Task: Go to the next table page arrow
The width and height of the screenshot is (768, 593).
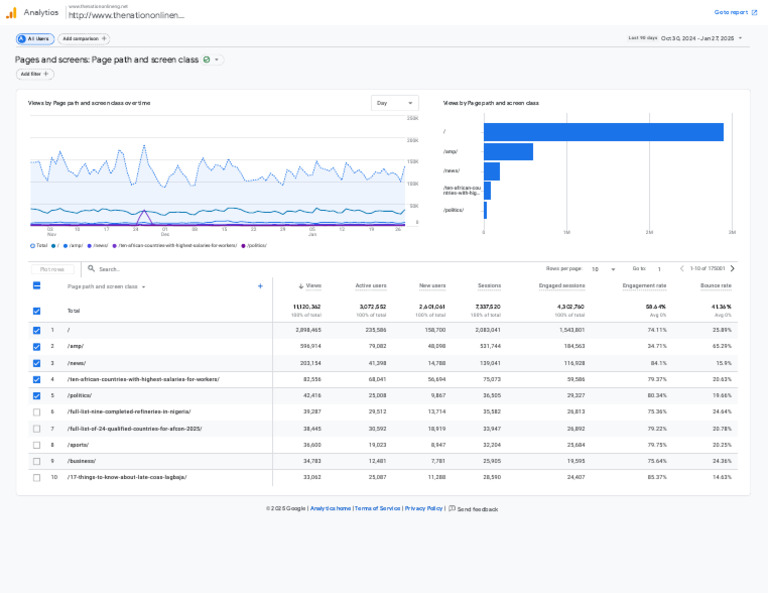Action: 732,268
